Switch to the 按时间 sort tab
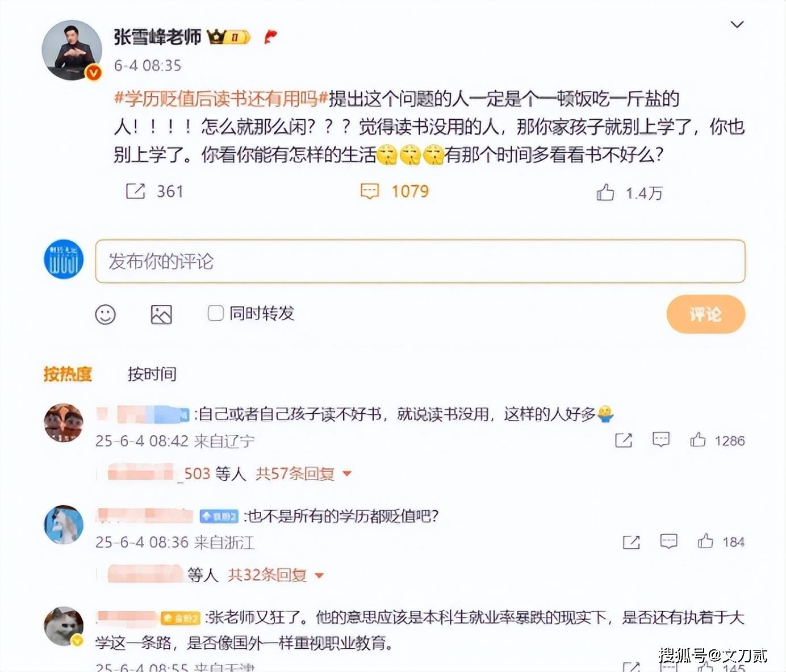 pyautogui.click(x=152, y=374)
